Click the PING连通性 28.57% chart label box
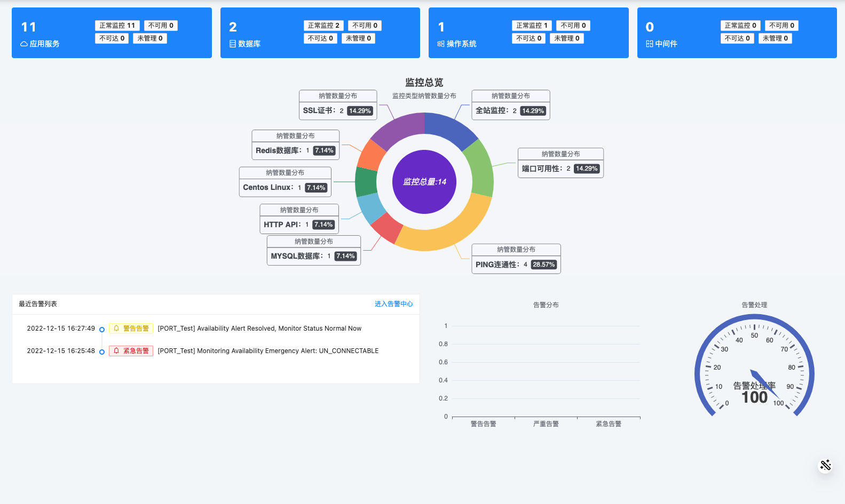845x504 pixels. [516, 259]
